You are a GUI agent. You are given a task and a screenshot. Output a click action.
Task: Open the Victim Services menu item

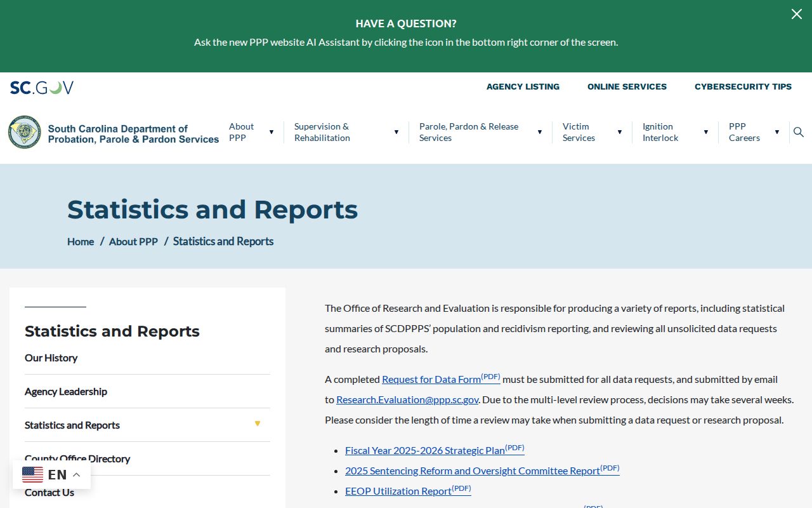click(579, 132)
